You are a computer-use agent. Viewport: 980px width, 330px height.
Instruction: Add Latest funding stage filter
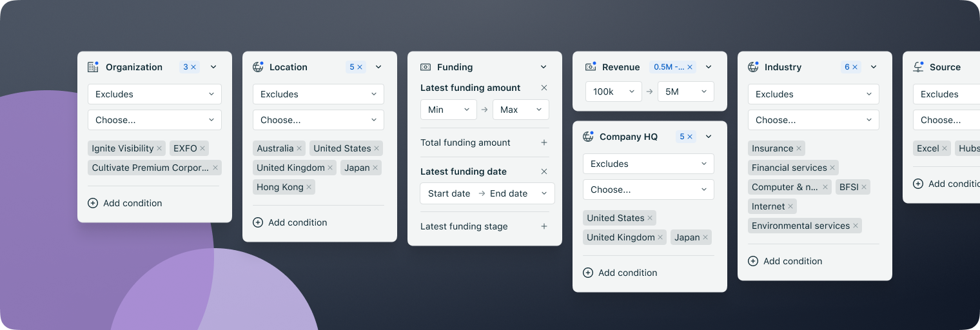pyautogui.click(x=544, y=226)
